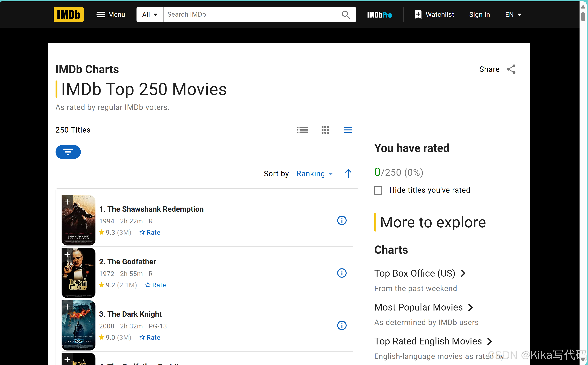
Task: Open the All search category dropdown
Action: click(150, 15)
